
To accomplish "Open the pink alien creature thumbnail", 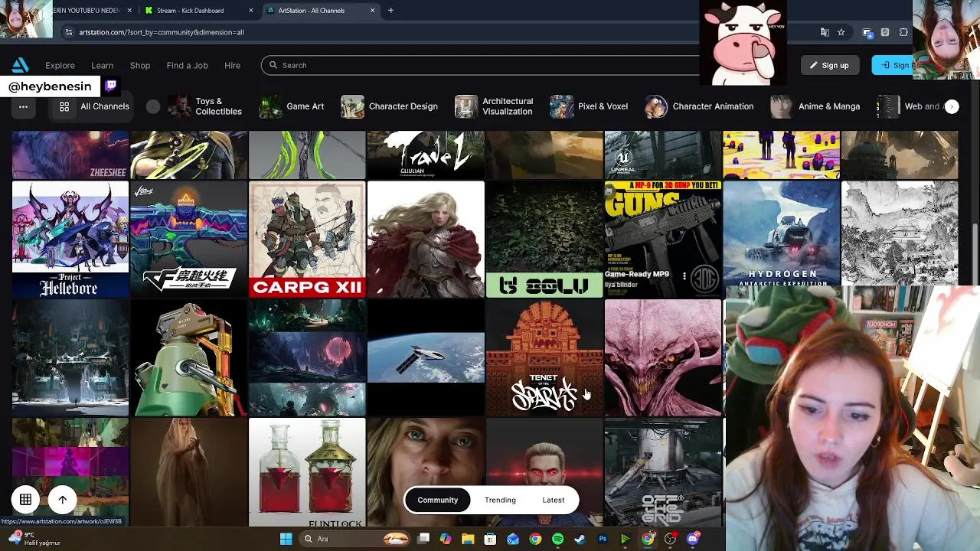I will pyautogui.click(x=663, y=357).
